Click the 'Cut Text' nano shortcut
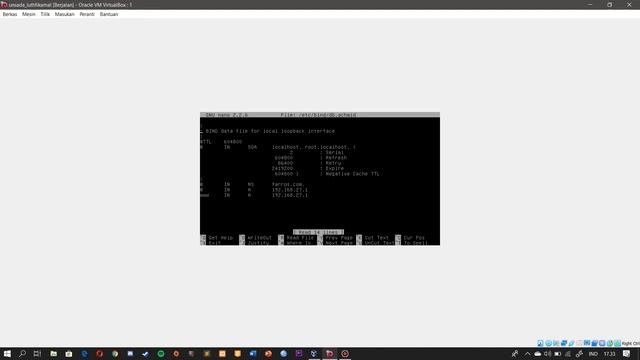This screenshot has height=360, width=640. pos(376,238)
